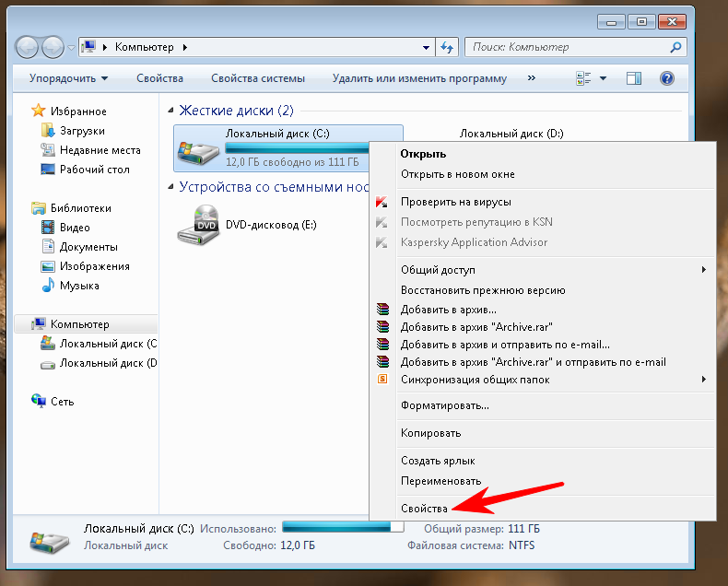728x586 pixels.
Task: Click the DVD-дисковод (E:) drive icon
Action: pyautogui.click(x=199, y=225)
